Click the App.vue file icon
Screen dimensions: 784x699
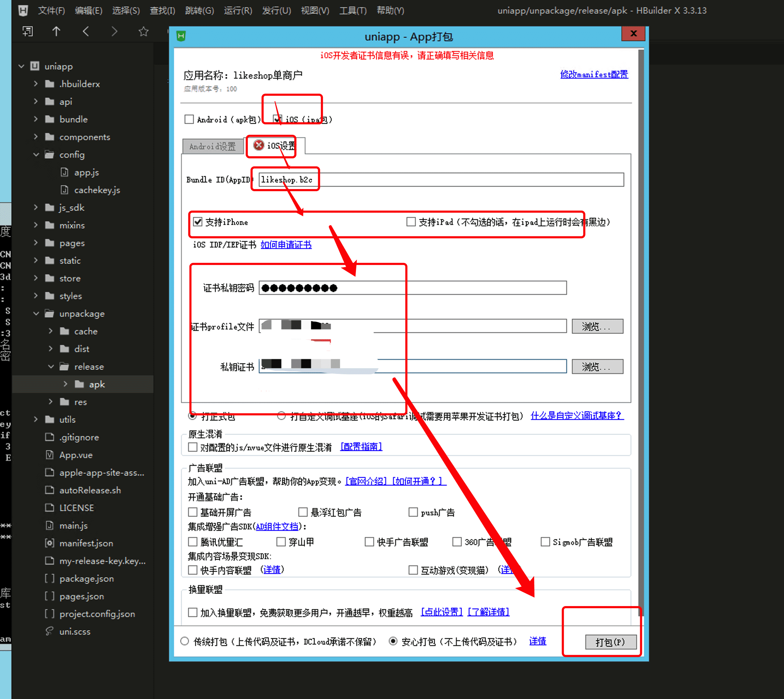pos(49,455)
